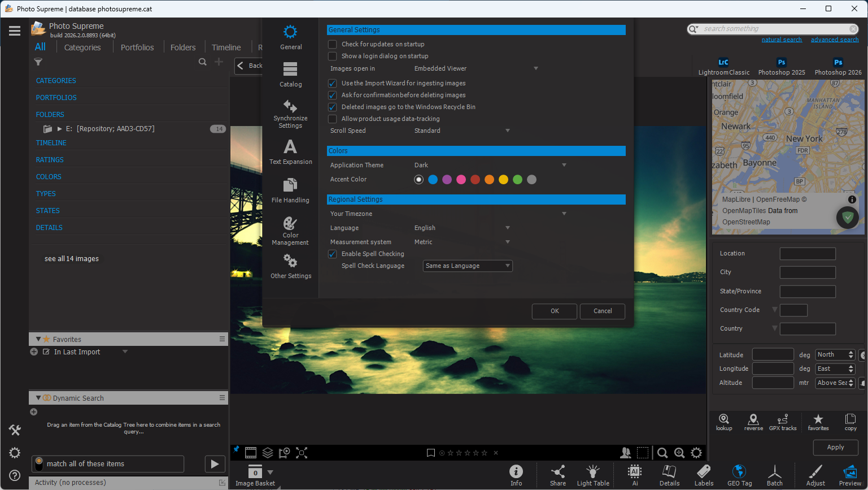Open File Handling settings section
868x490 pixels.
[x=290, y=191]
